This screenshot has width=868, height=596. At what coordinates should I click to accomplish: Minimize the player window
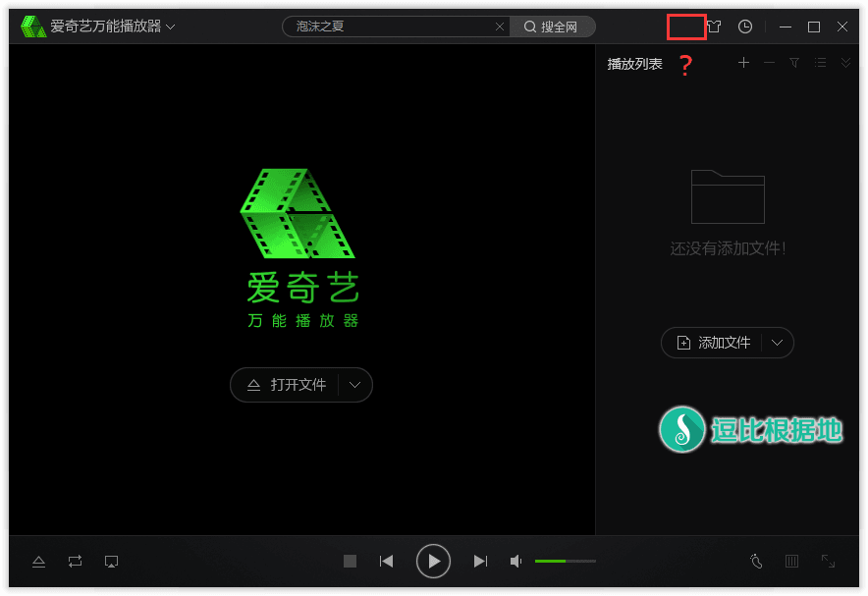click(x=785, y=27)
